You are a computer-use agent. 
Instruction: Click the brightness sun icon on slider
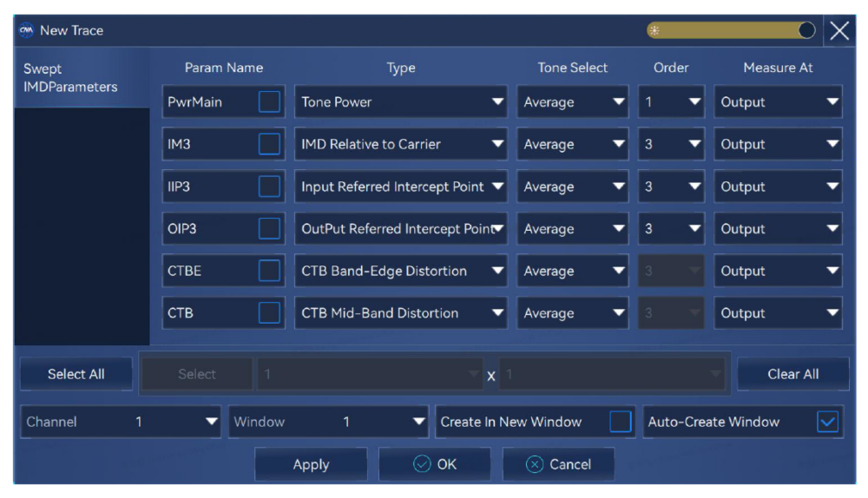(655, 30)
